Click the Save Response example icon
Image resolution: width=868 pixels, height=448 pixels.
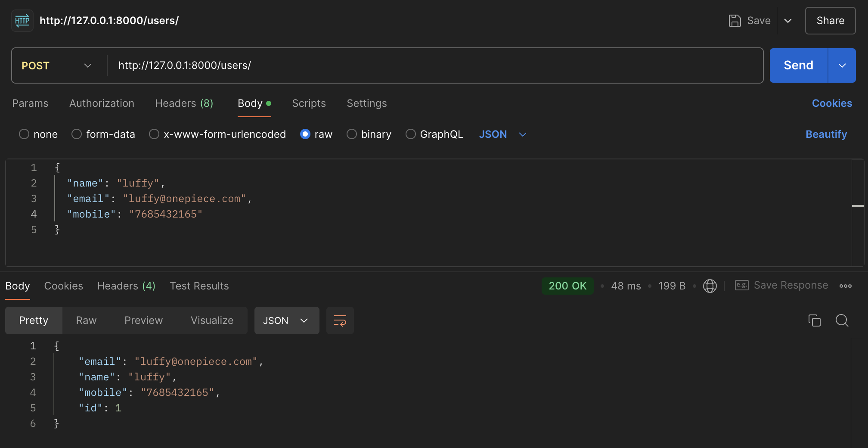741,285
